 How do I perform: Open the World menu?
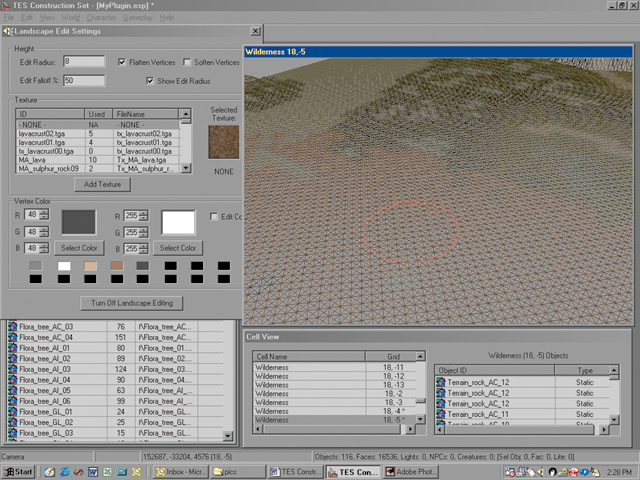tap(71, 18)
